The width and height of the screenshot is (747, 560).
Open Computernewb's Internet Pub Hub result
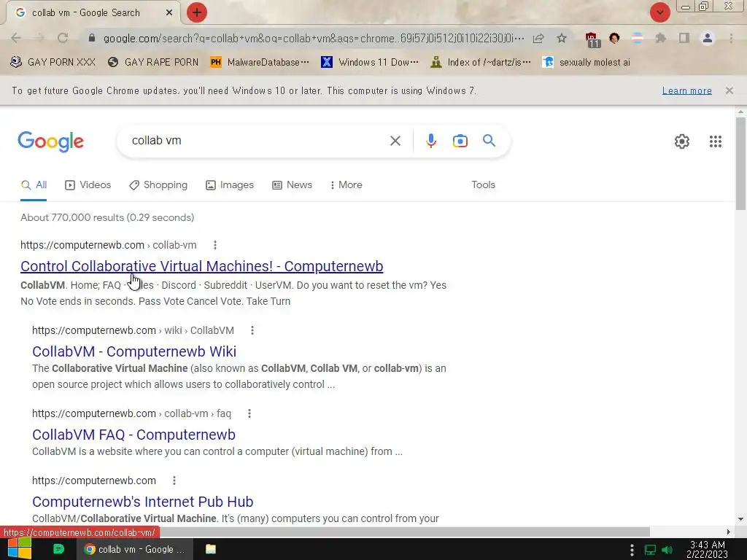[x=142, y=502]
